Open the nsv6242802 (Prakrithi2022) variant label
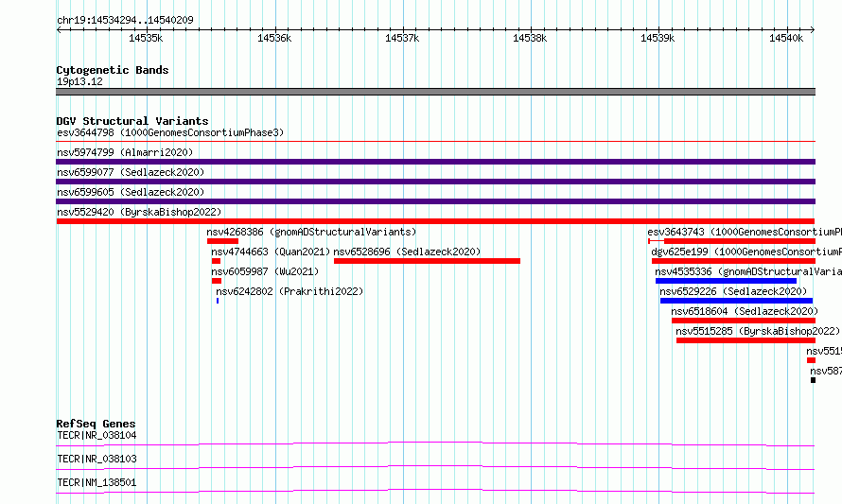This screenshot has width=842, height=504. click(289, 291)
